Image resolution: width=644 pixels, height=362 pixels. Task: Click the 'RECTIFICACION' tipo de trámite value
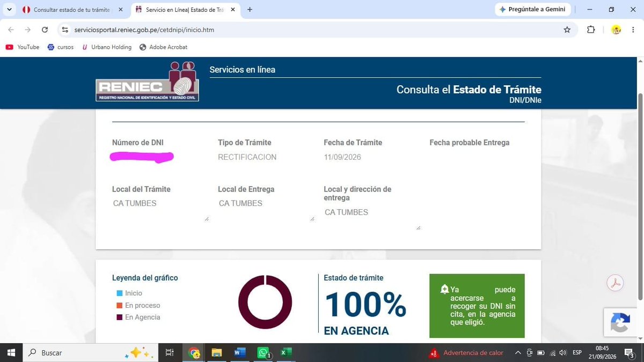point(247,157)
